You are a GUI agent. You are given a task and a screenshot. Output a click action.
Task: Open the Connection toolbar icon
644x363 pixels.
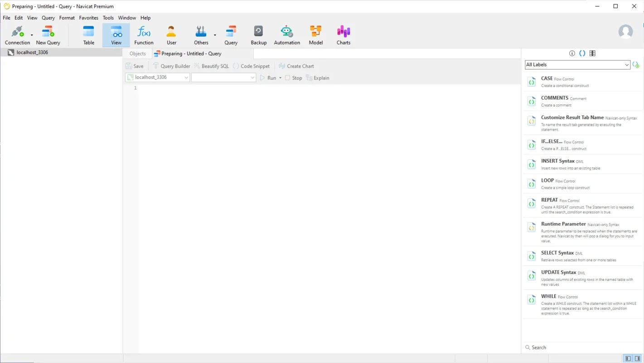(x=17, y=35)
